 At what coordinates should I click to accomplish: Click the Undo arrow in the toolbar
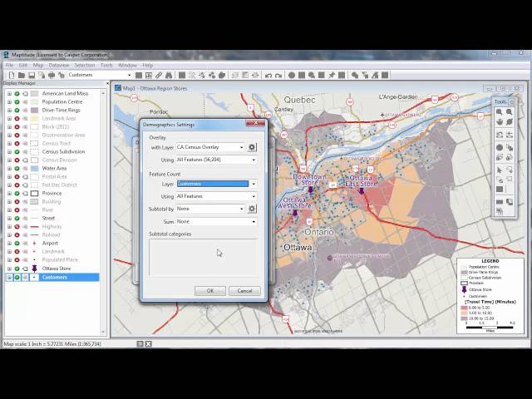[268, 75]
